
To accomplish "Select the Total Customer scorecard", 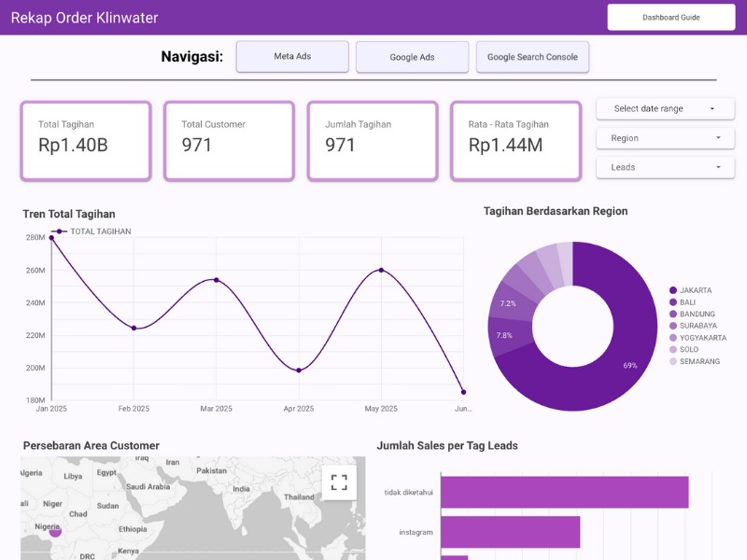I will tap(229, 141).
